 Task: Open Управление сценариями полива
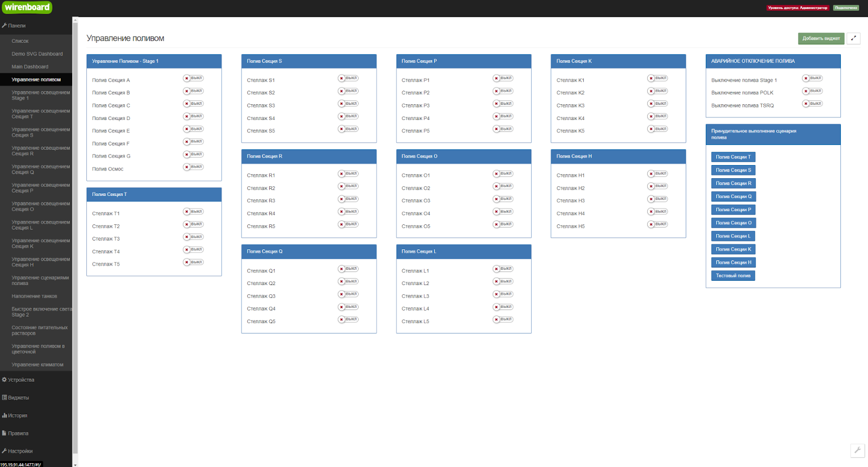click(x=36, y=281)
